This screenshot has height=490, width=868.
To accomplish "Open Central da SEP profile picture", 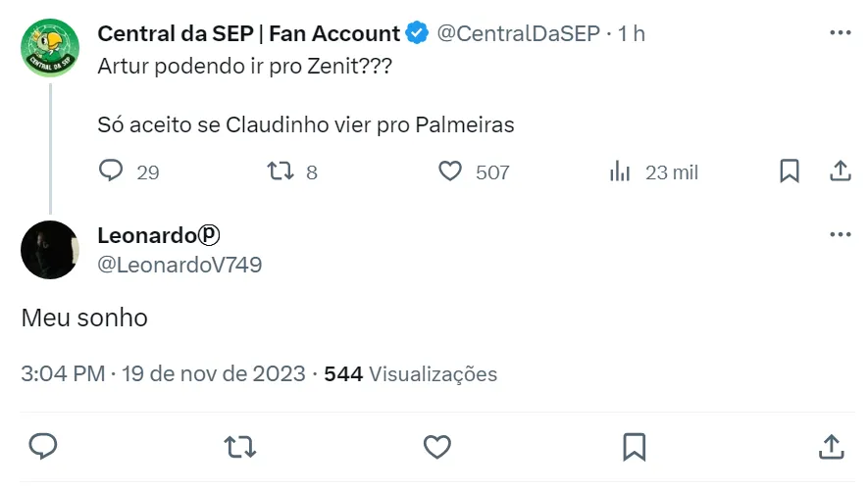I will 49,48.
